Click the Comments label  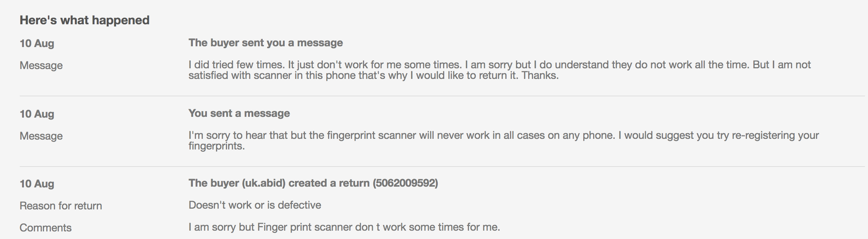pyautogui.click(x=46, y=228)
